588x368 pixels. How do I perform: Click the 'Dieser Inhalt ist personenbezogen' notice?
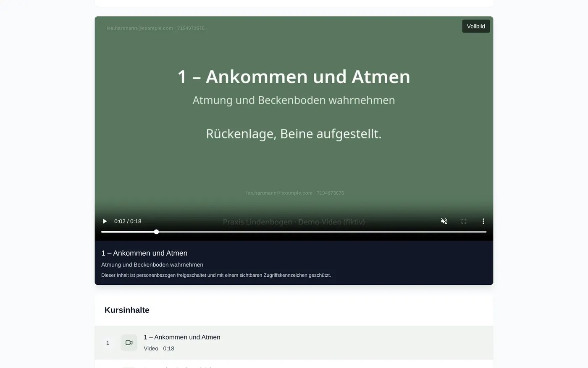coord(216,275)
